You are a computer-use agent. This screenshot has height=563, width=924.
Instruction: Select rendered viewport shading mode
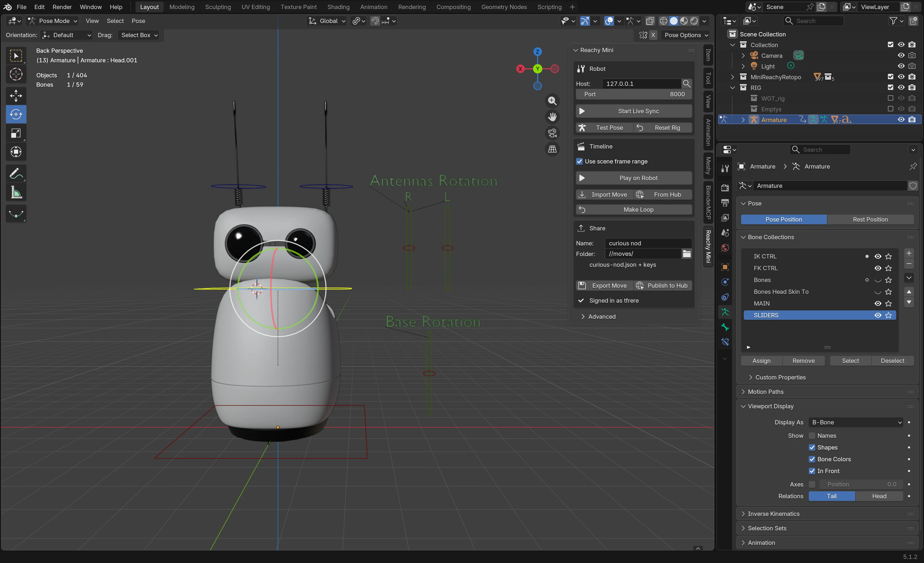694,21
